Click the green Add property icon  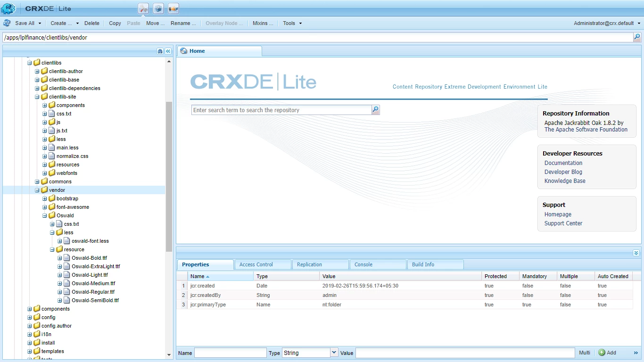click(602, 353)
